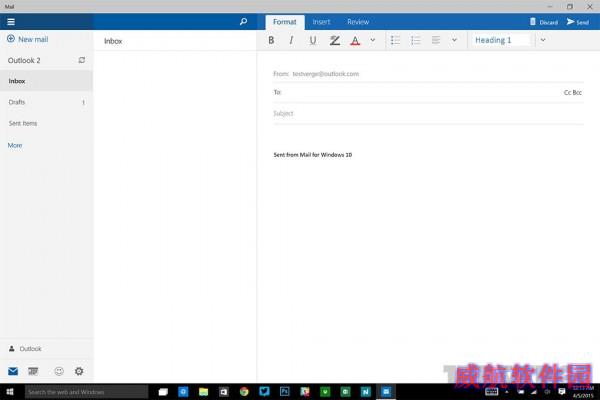Image resolution: width=600 pixels, height=400 pixels.
Task: Open Task View from taskbar
Action: pyautogui.click(x=163, y=392)
